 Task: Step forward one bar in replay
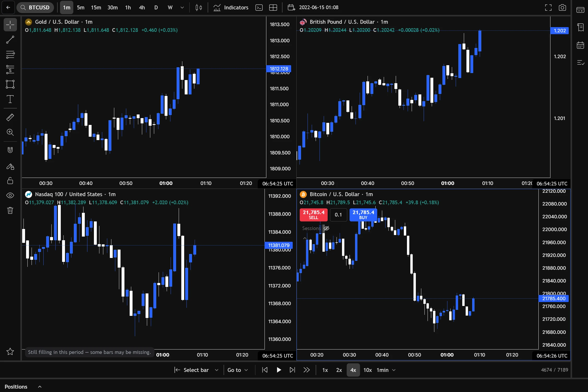coord(292,370)
